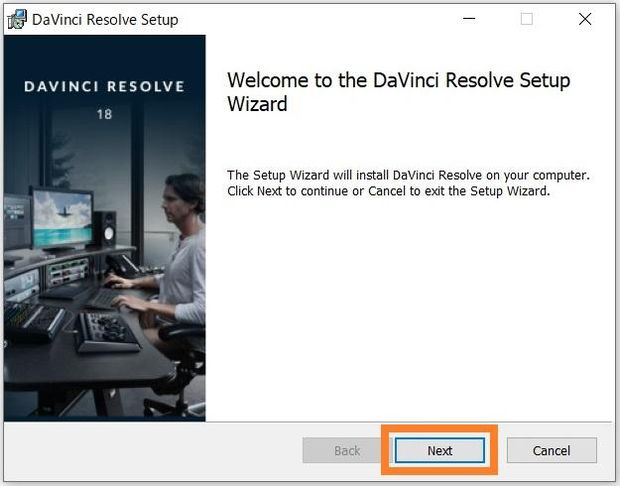Click the installer icon in title bar
This screenshot has height=486, width=620.
point(17,19)
